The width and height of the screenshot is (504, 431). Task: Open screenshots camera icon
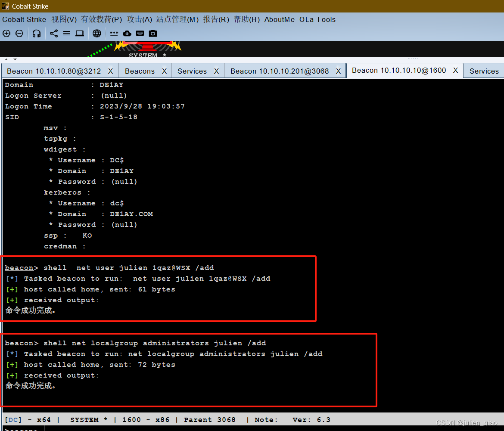coord(153,34)
